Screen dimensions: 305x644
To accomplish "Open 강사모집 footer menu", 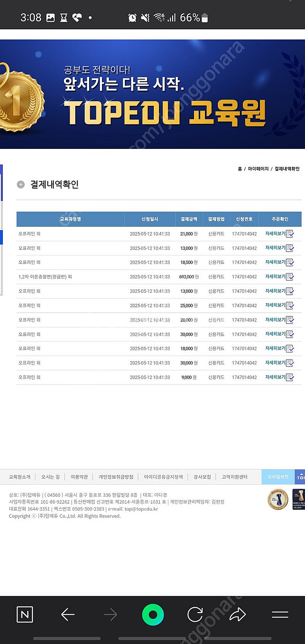I will click(x=202, y=477).
